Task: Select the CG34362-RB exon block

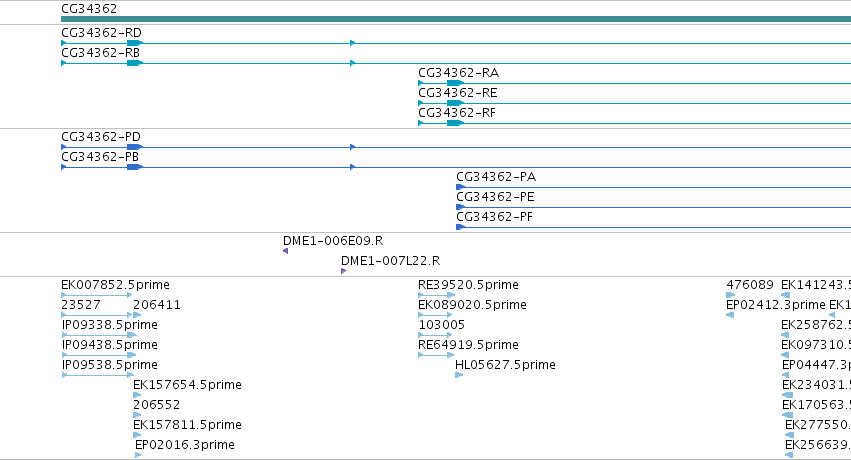Action: point(135,63)
